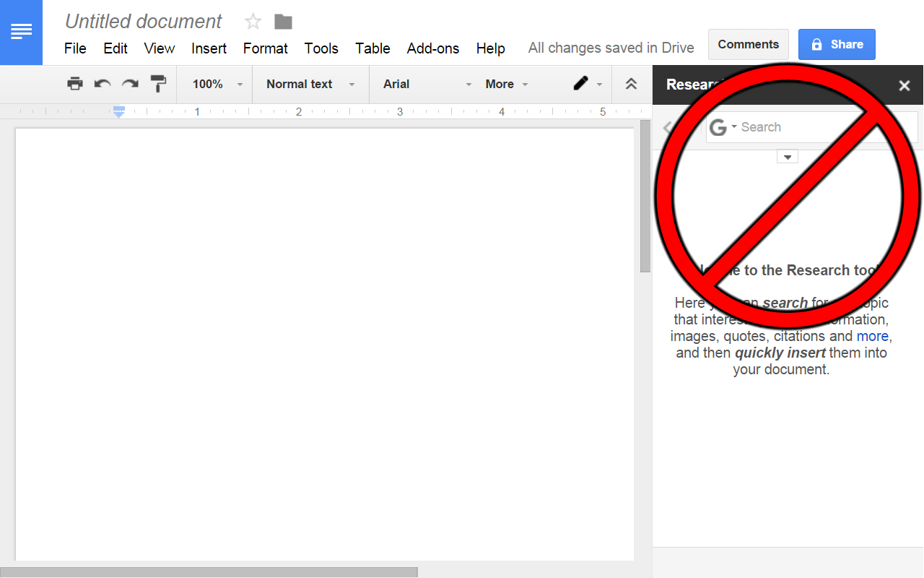Viewport: 924px width, 578px height.
Task: Follow the 'more' link in Research panel
Action: [x=874, y=336]
